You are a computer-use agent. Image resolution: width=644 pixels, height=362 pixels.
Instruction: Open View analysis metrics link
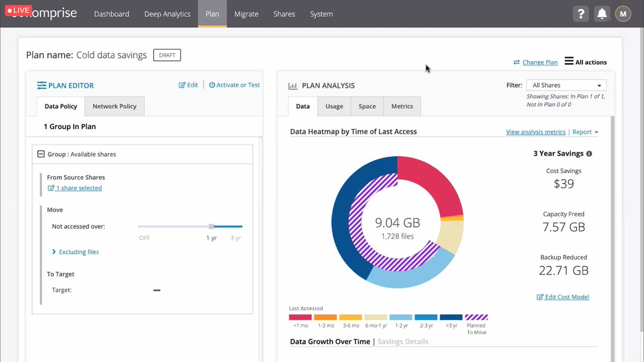click(x=536, y=132)
